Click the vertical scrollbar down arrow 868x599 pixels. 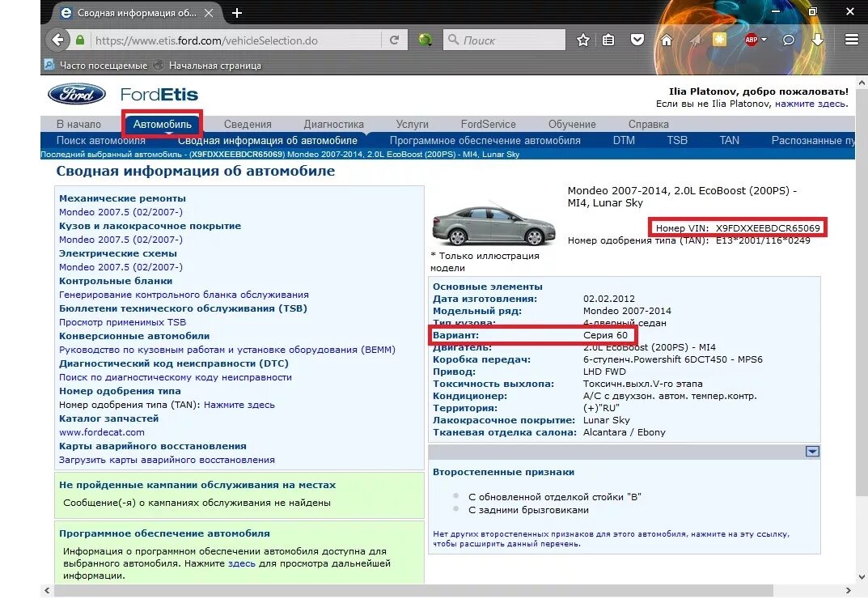pos(862,577)
